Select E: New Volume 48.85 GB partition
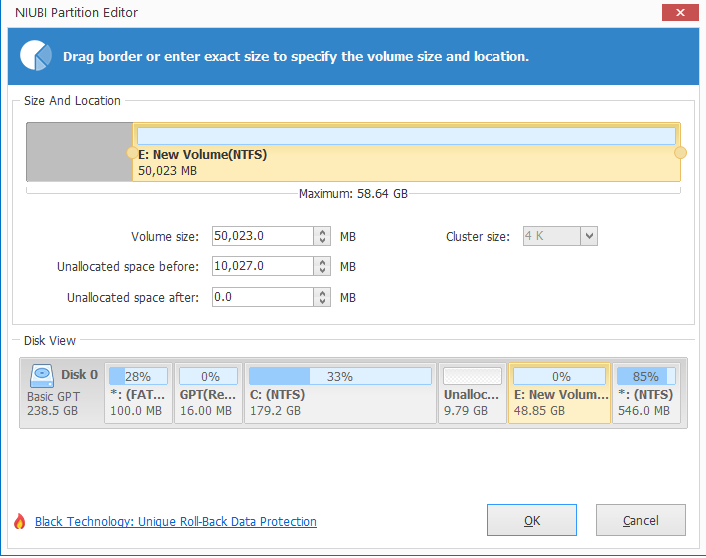The image size is (706, 558). [x=560, y=393]
